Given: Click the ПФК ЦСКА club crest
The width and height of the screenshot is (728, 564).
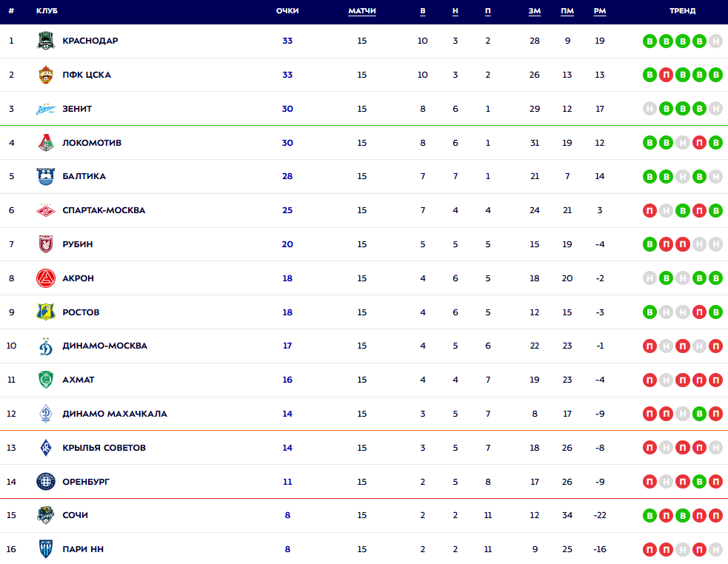Looking at the screenshot, I should click(46, 75).
